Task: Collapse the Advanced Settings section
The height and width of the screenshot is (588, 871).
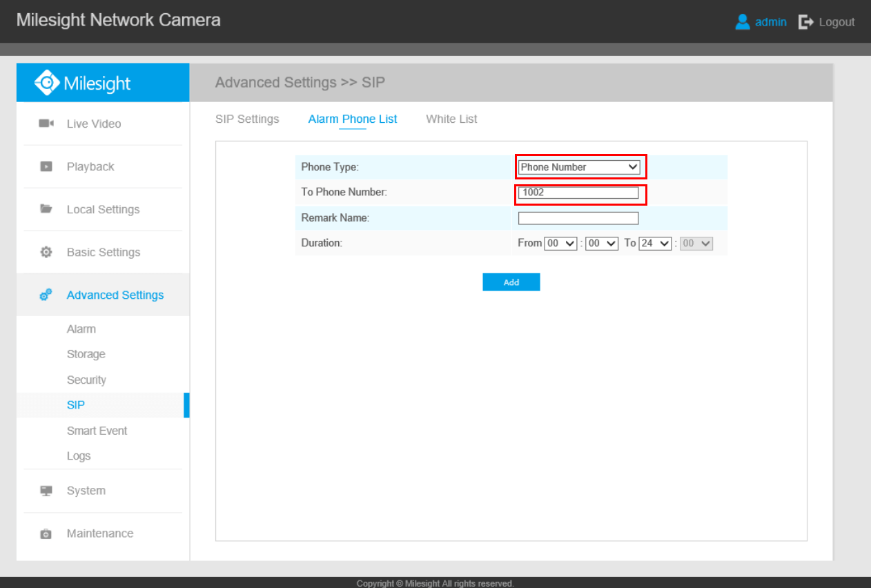Action: 103,295
